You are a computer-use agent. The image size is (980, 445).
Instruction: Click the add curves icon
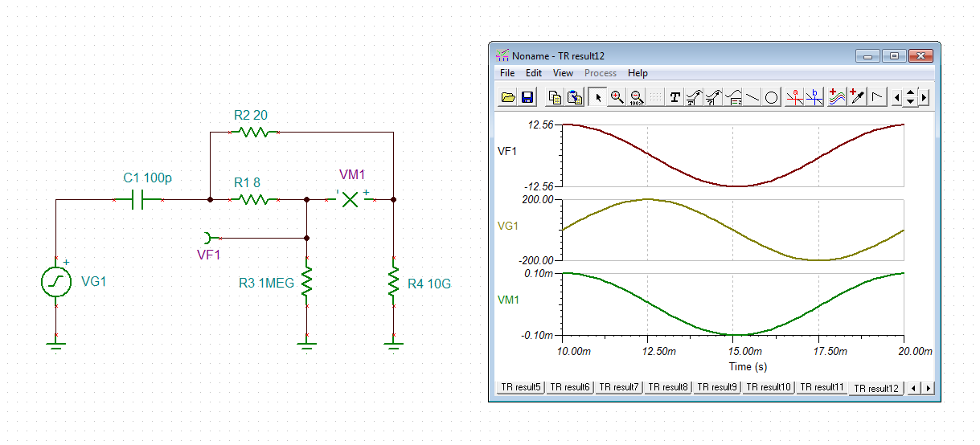[837, 97]
